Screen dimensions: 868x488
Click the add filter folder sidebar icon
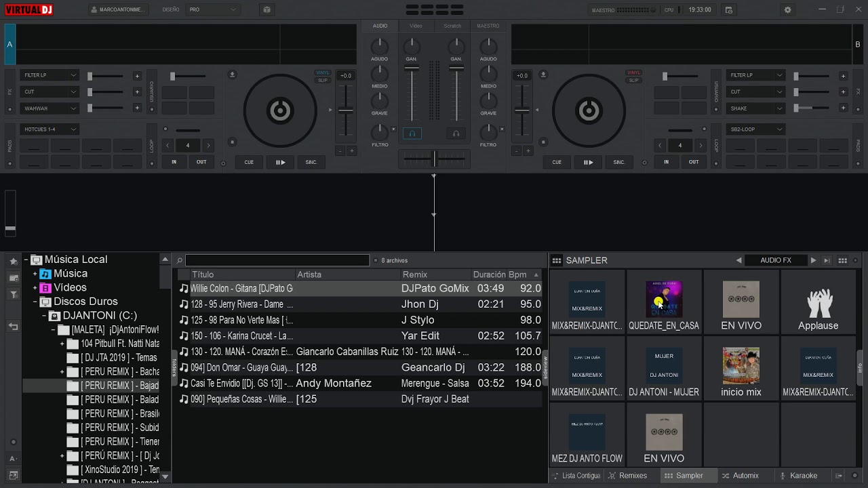click(x=13, y=295)
